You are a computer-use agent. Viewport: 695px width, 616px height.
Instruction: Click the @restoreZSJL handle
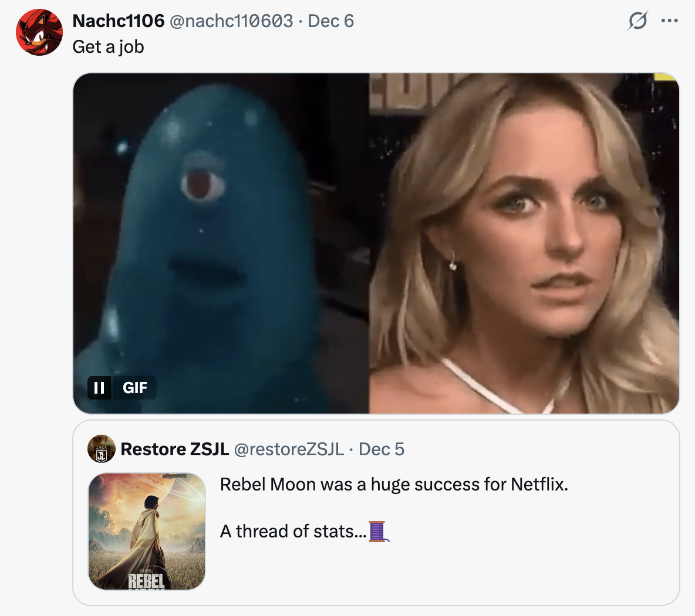pos(289,449)
